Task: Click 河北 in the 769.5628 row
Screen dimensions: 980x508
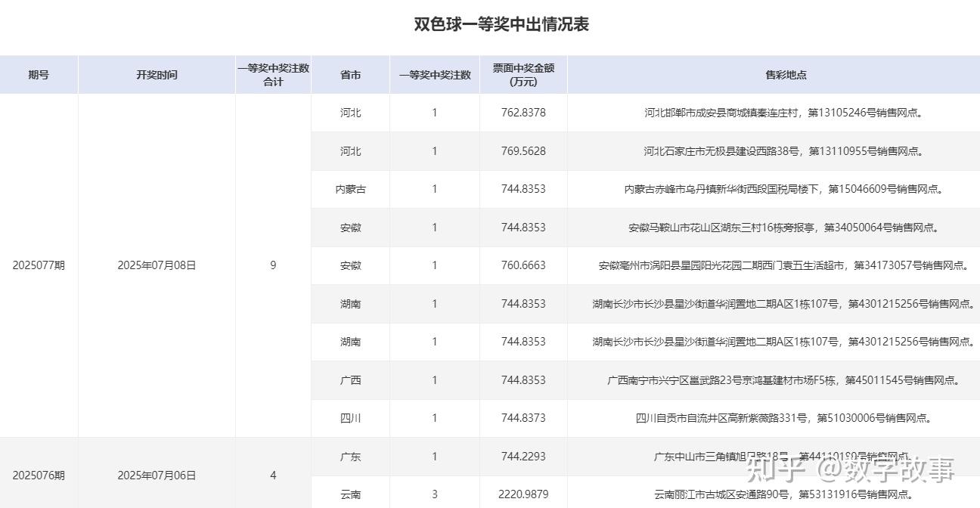Action: tap(350, 151)
